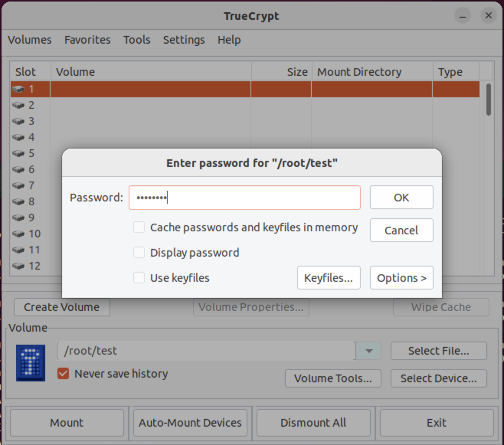This screenshot has width=504, height=445.
Task: Confirm the password with OK
Action: (x=401, y=197)
